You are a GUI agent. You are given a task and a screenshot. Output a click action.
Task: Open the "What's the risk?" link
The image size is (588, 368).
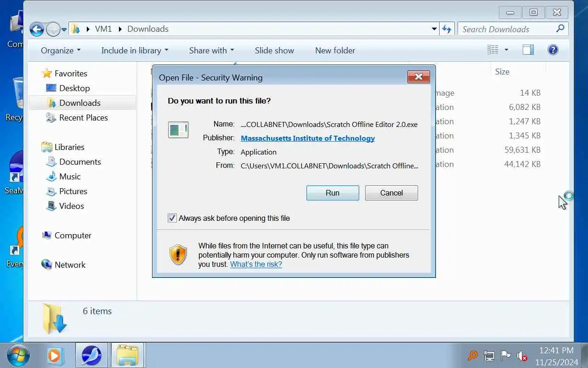pyautogui.click(x=256, y=264)
